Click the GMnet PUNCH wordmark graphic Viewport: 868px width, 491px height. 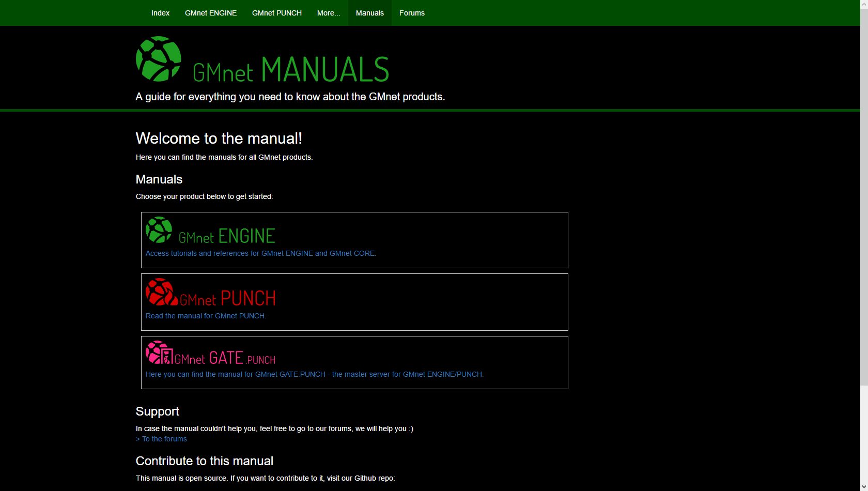coord(227,298)
